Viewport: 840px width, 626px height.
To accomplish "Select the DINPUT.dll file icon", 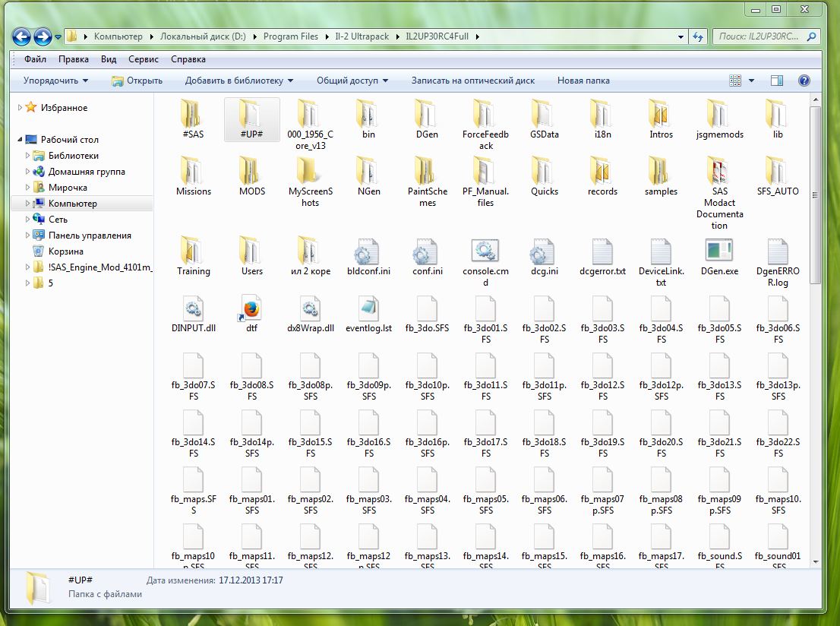I will point(193,308).
